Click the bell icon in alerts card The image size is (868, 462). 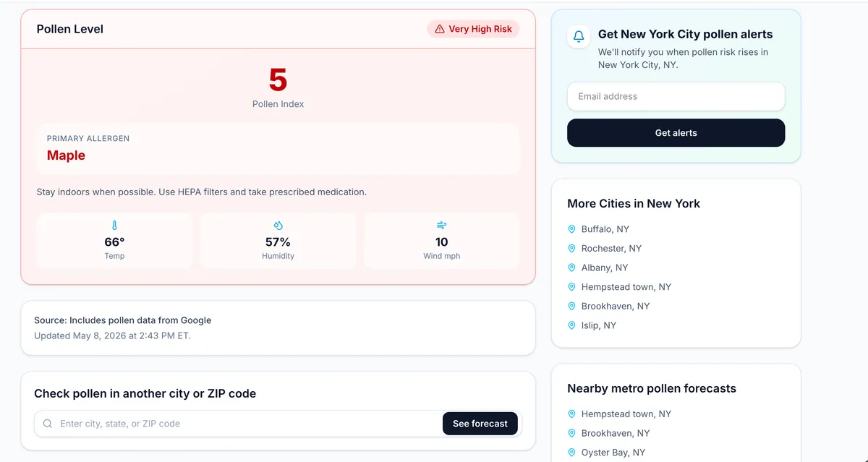579,36
